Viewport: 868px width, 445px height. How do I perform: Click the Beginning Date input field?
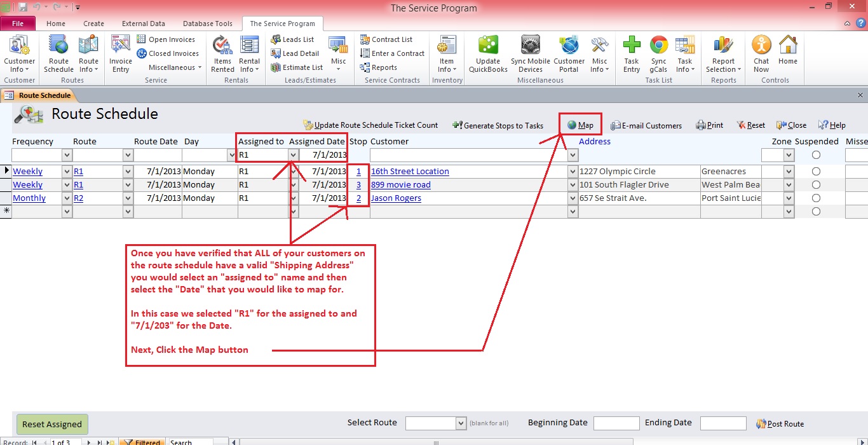point(616,423)
